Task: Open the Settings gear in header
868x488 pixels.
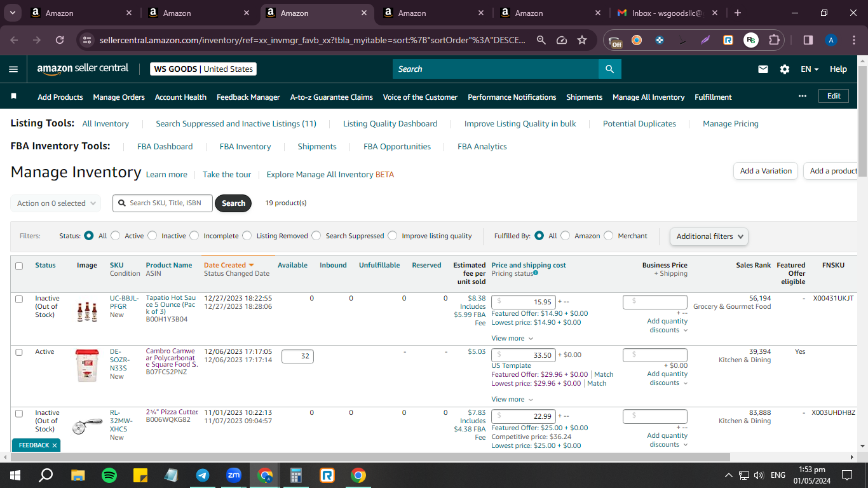Action: (785, 69)
